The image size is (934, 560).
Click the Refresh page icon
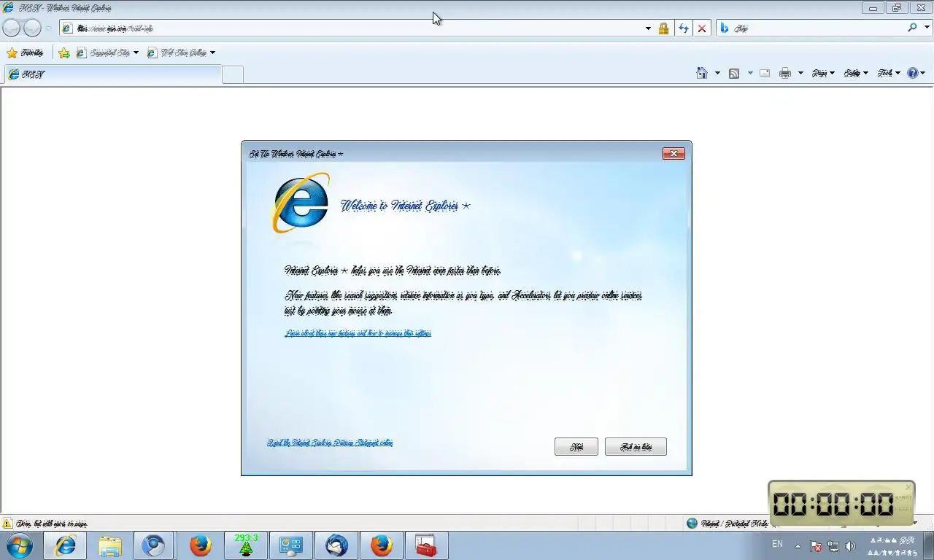pyautogui.click(x=683, y=28)
